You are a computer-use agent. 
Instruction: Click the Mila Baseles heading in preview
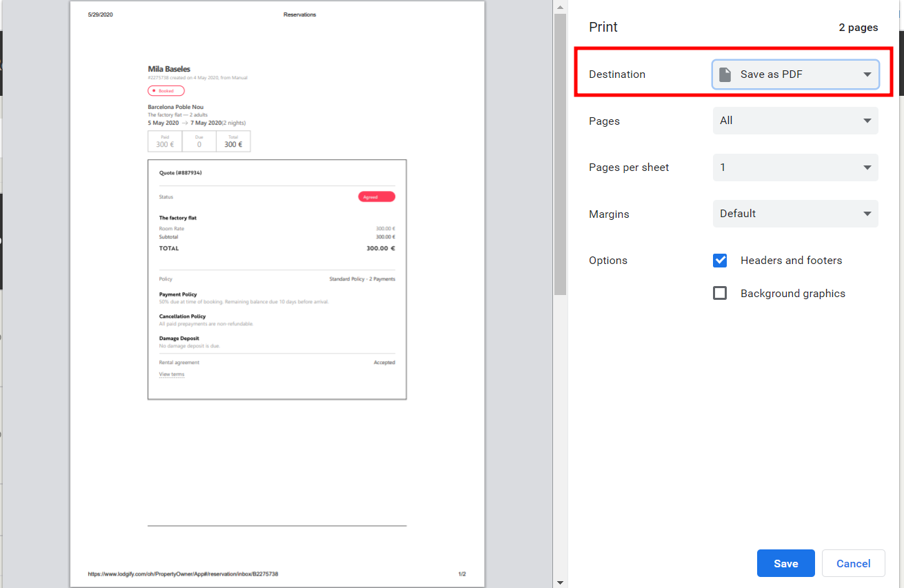point(169,69)
